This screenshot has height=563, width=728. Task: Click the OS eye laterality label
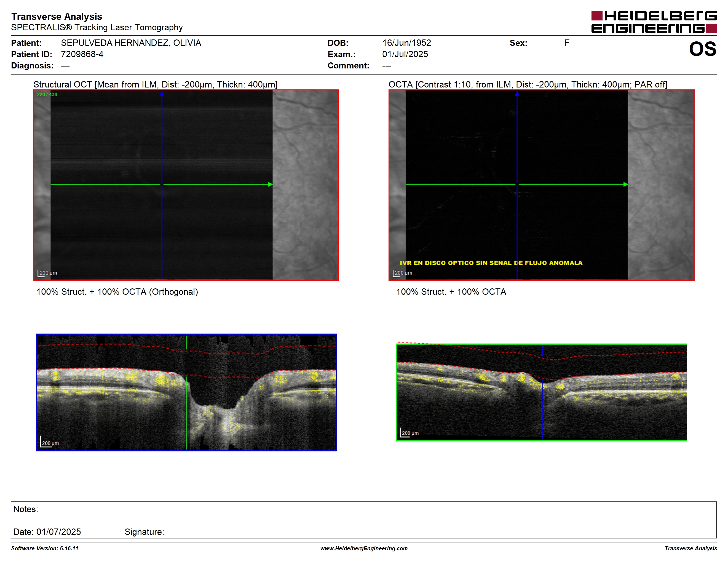point(702,49)
